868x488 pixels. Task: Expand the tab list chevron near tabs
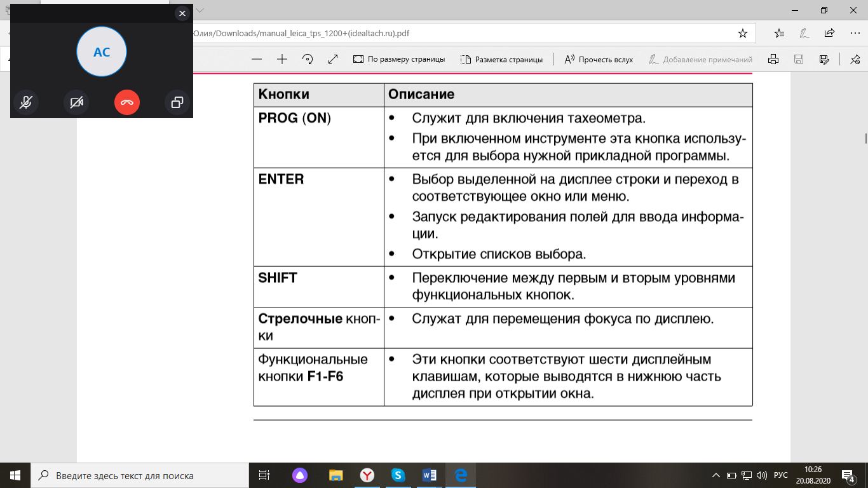point(201,10)
